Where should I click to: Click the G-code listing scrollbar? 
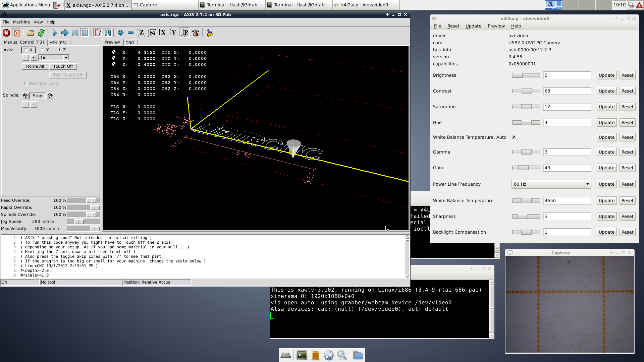pyautogui.click(x=407, y=256)
